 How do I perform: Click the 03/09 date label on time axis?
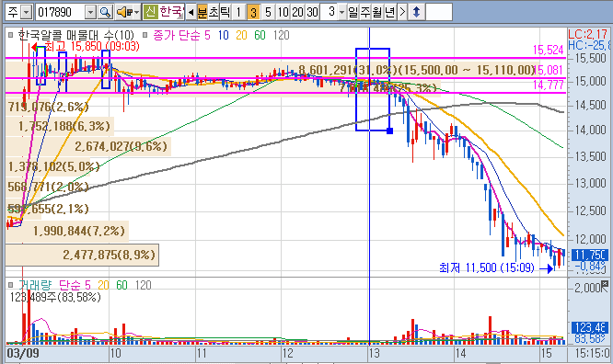tap(23, 354)
